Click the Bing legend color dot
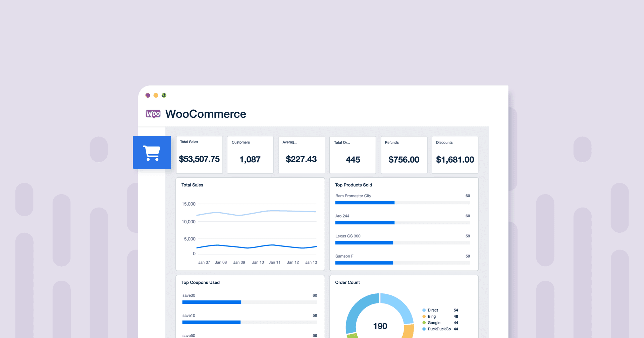644x338 pixels. pos(424,317)
